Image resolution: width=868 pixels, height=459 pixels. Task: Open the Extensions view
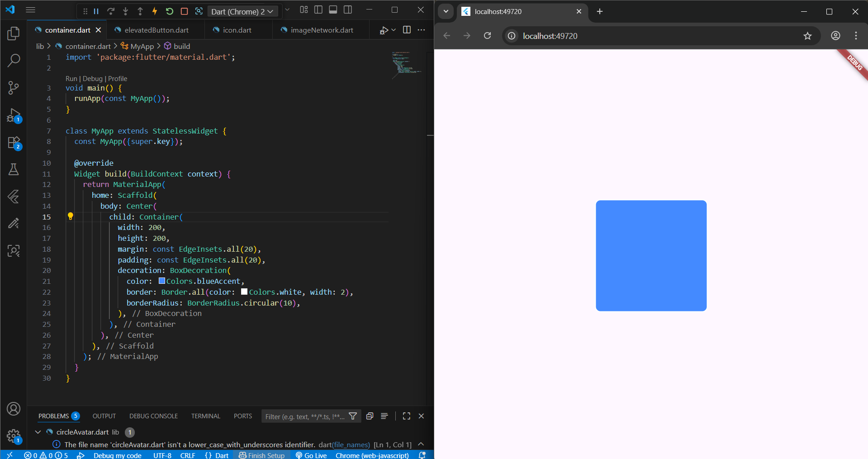pyautogui.click(x=14, y=143)
